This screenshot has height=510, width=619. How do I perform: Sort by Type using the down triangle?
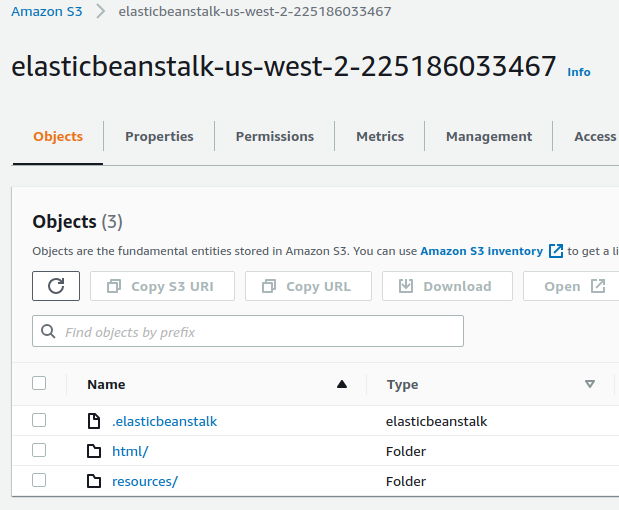coord(590,384)
